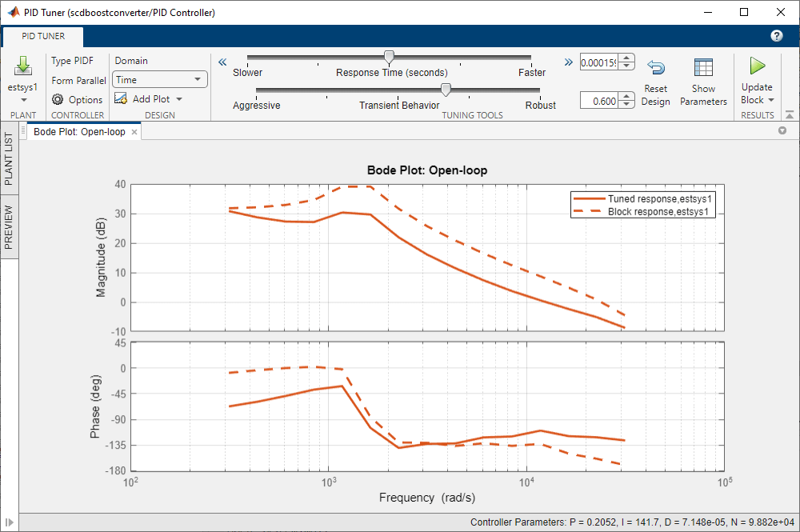Open the help question mark icon
The image size is (800, 532).
(777, 36)
